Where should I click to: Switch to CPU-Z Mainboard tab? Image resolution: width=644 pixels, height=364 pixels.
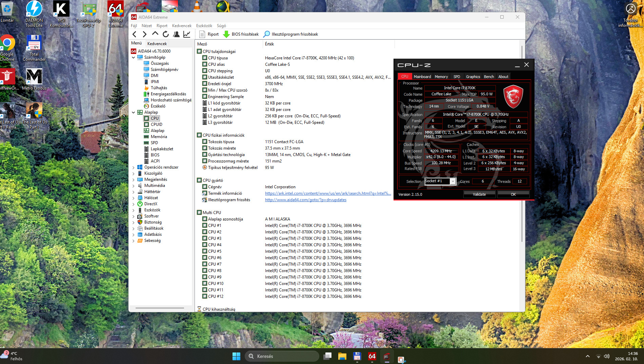[422, 77]
